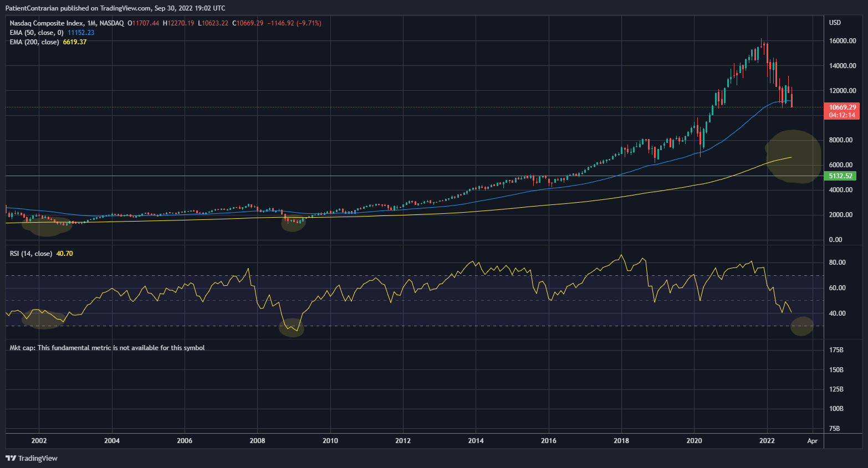868x468 pixels.
Task: Click the 100B market cap axis label
Action: click(836, 409)
